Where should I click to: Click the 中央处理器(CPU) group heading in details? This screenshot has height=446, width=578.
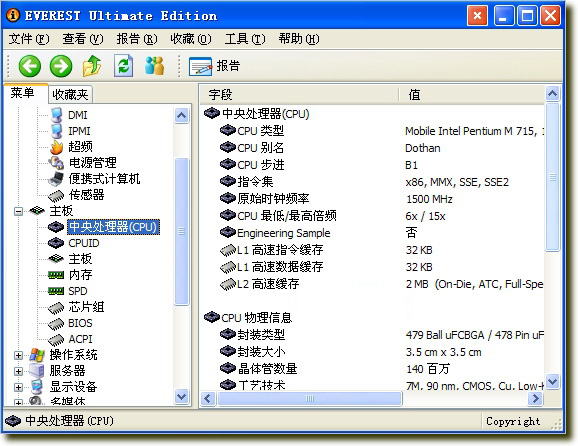coord(265,114)
